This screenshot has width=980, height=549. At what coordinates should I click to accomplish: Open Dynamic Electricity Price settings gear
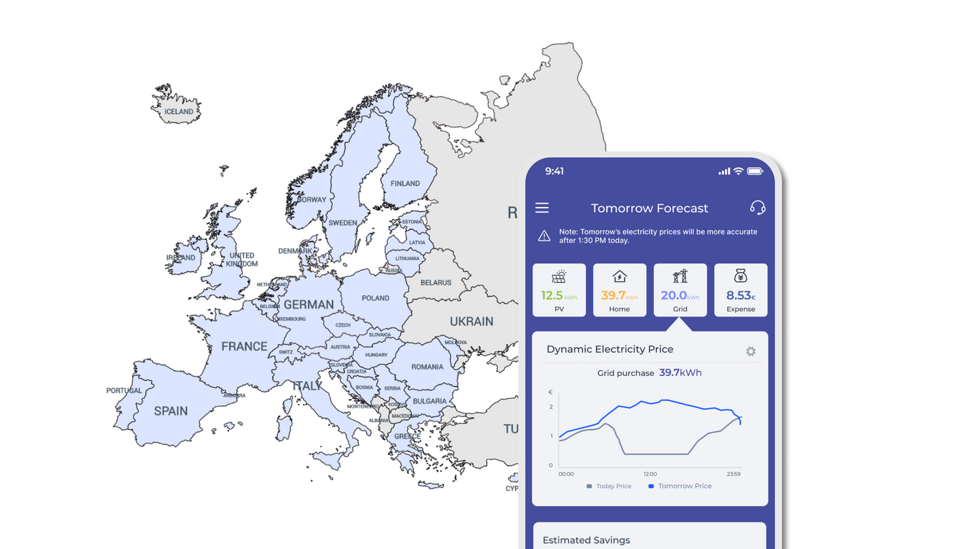coord(751,351)
